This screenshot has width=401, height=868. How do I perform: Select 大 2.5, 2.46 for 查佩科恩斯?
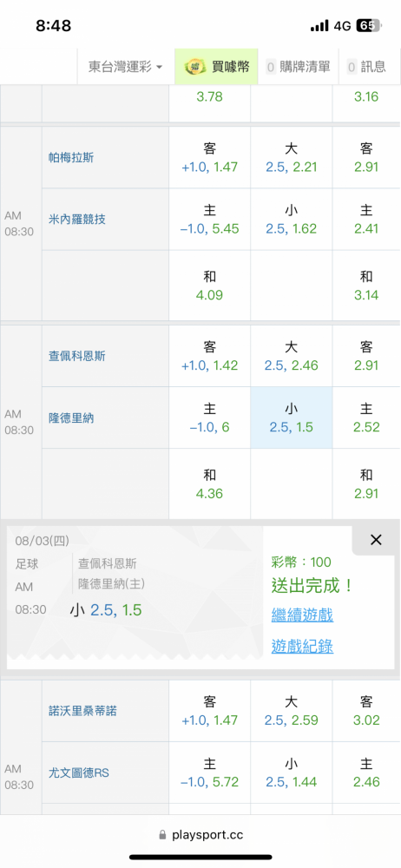[x=292, y=356]
